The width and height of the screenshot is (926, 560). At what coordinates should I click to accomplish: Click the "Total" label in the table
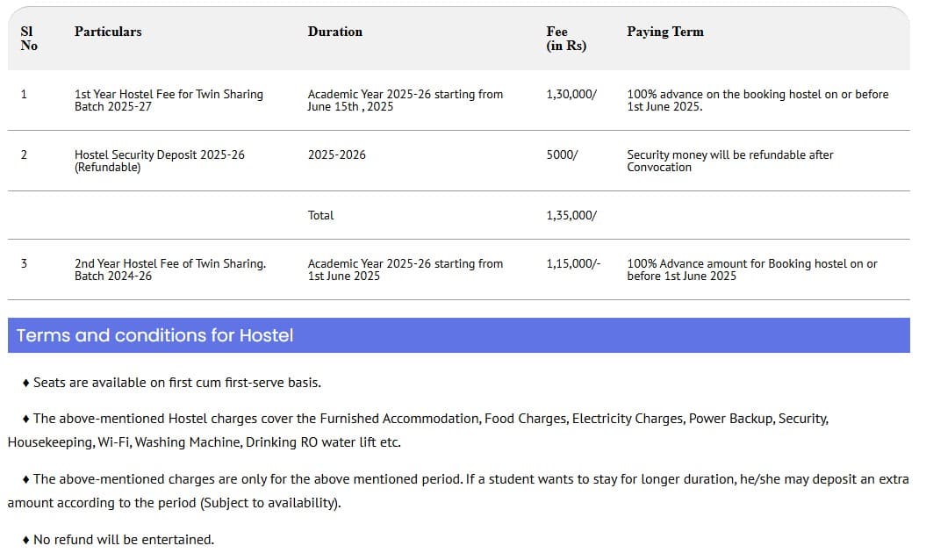[x=320, y=215]
